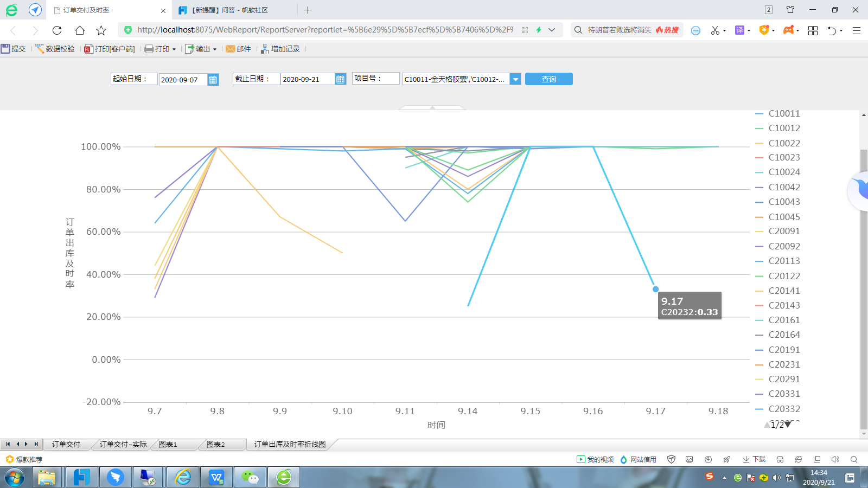Go to previous report sheet
The height and width of the screenshot is (488, 868).
[17, 444]
